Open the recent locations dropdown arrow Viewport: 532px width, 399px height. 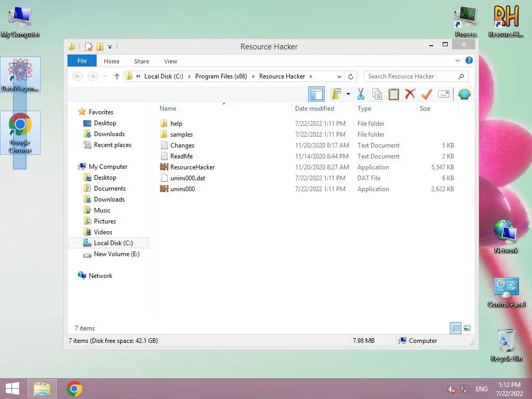pos(105,76)
